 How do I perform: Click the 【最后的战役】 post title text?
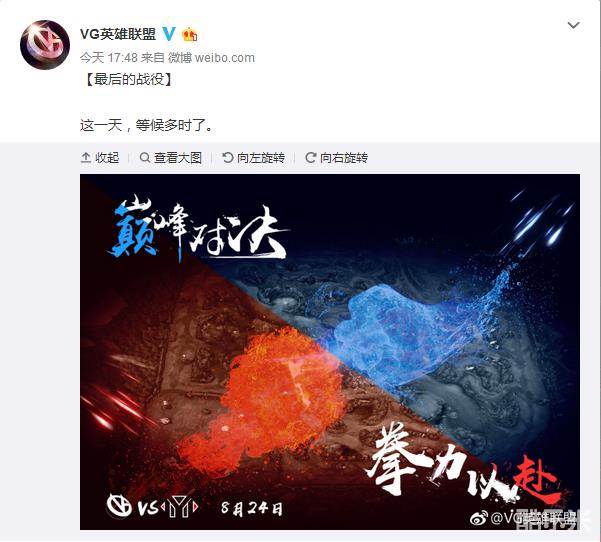(x=128, y=79)
